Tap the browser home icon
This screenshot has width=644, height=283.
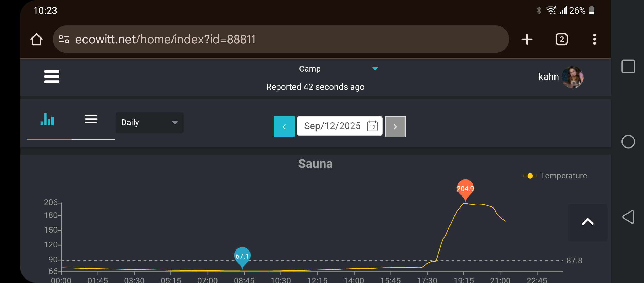pyautogui.click(x=36, y=39)
